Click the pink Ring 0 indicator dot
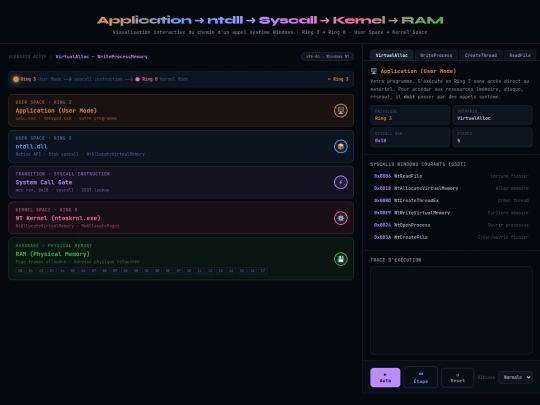540x405 pixels. tap(137, 79)
